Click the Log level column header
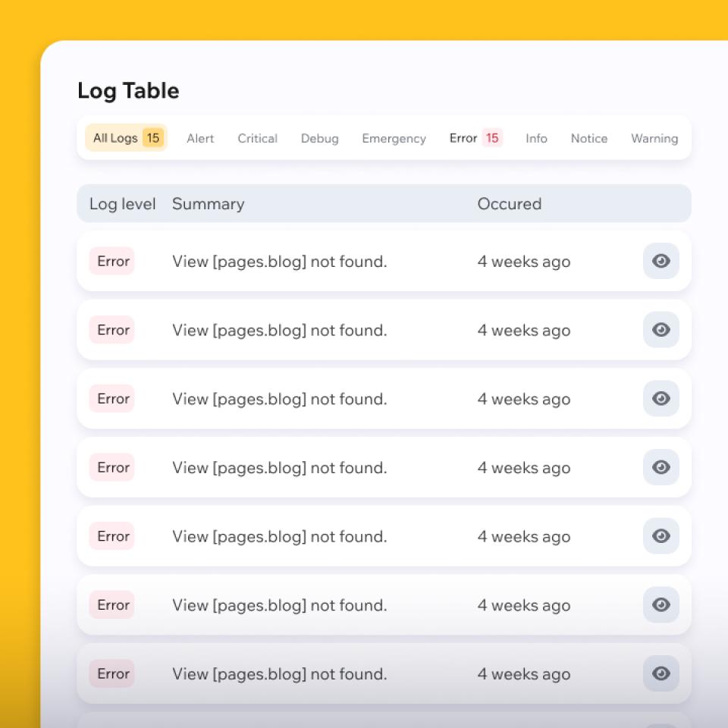 122,204
